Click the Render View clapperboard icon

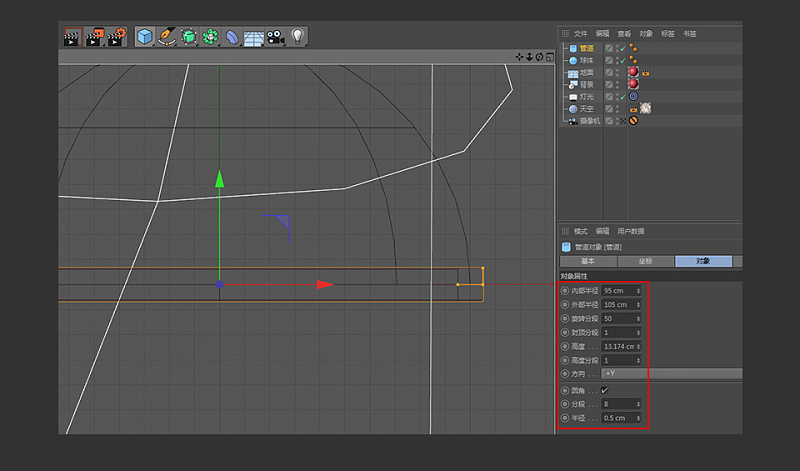click(x=71, y=37)
